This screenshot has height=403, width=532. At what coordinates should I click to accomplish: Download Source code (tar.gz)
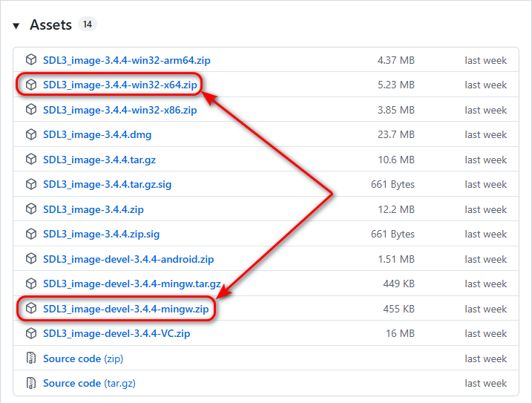click(89, 384)
